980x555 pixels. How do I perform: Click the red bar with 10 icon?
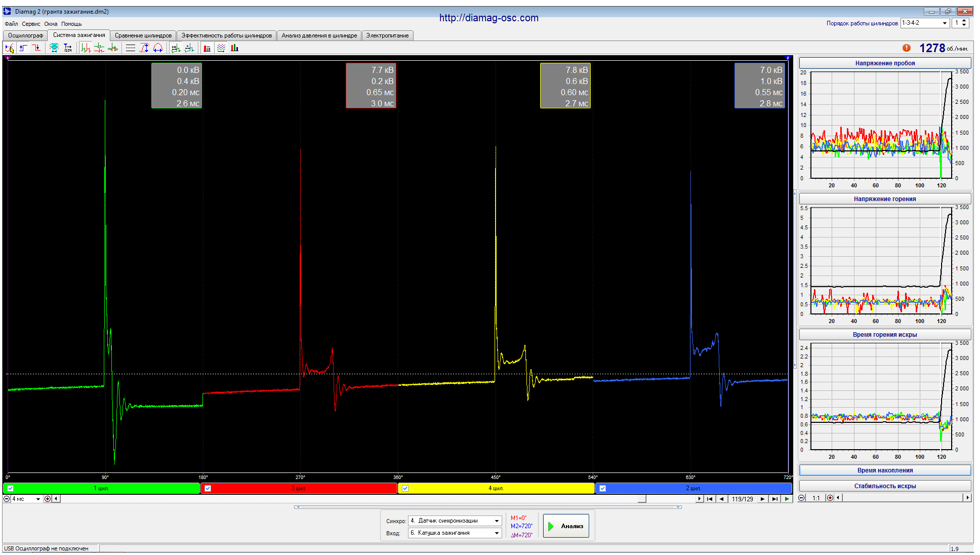point(207,48)
